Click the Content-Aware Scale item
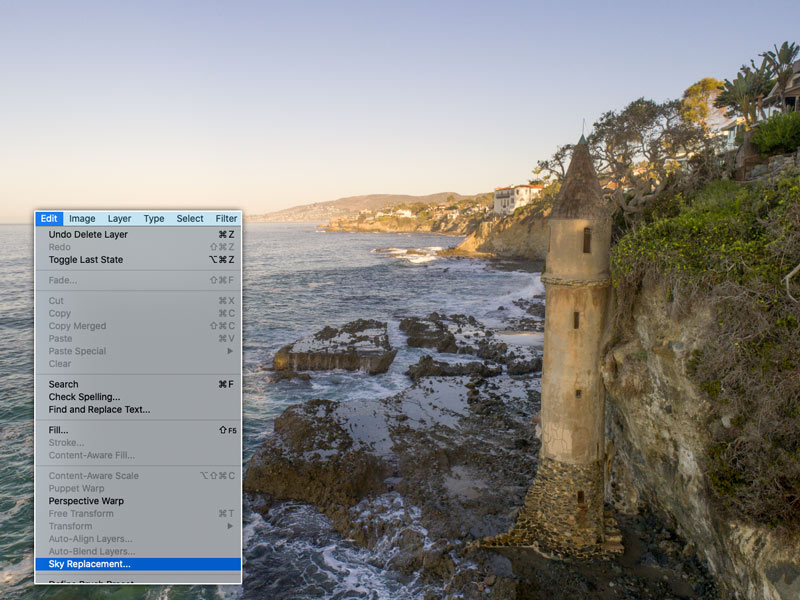 [x=94, y=476]
